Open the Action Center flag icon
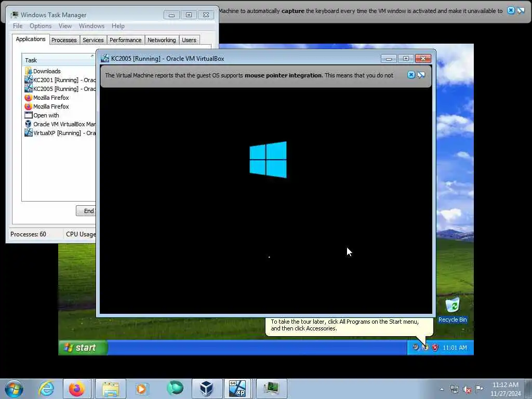Viewport: 532px width, 399px height. 479,389
